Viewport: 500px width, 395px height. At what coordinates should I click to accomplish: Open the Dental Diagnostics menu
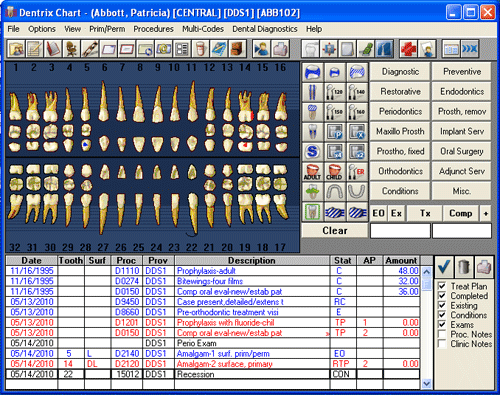coord(265,29)
